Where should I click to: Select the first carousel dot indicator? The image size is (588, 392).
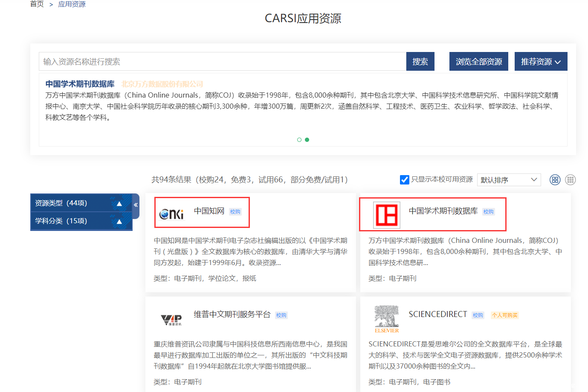[x=299, y=140]
